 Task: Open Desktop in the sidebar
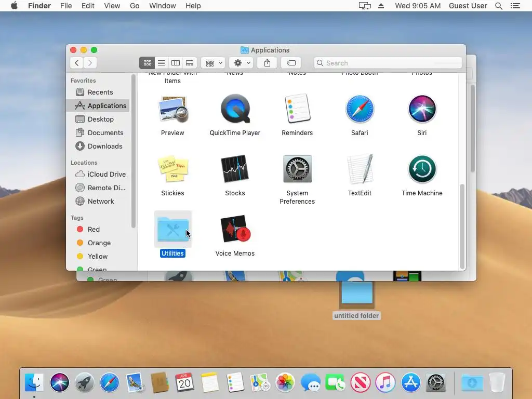(x=98, y=119)
